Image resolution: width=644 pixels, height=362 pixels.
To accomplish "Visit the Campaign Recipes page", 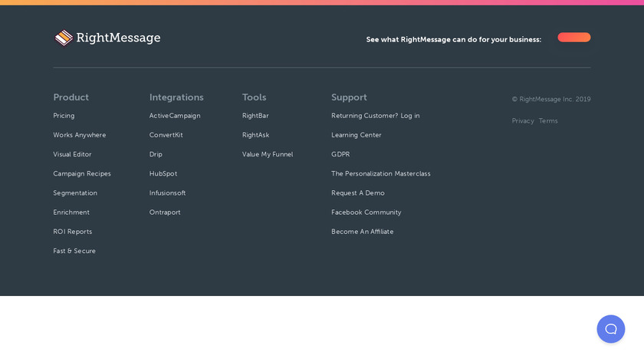I will pyautogui.click(x=82, y=174).
